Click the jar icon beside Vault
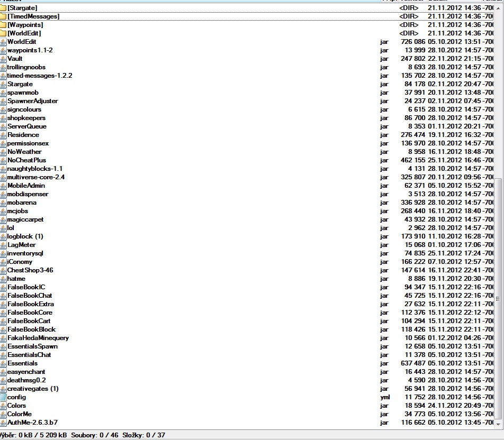The height and width of the screenshot is (440, 504). 3,59
